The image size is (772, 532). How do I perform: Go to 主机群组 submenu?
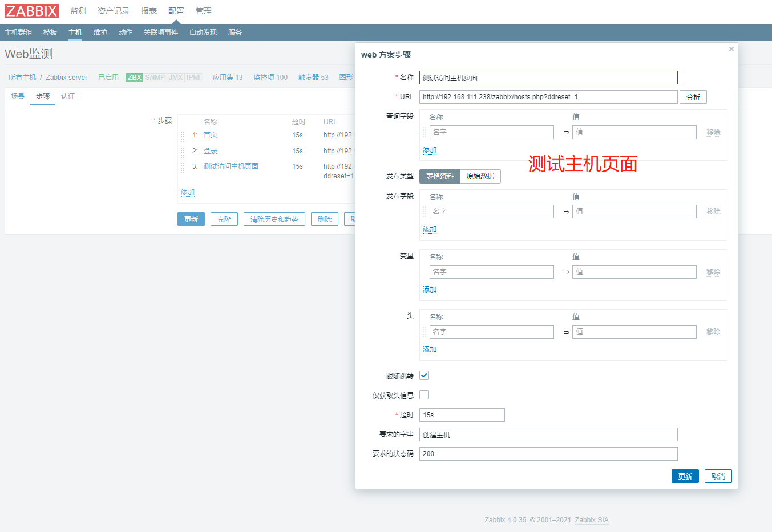click(x=18, y=33)
